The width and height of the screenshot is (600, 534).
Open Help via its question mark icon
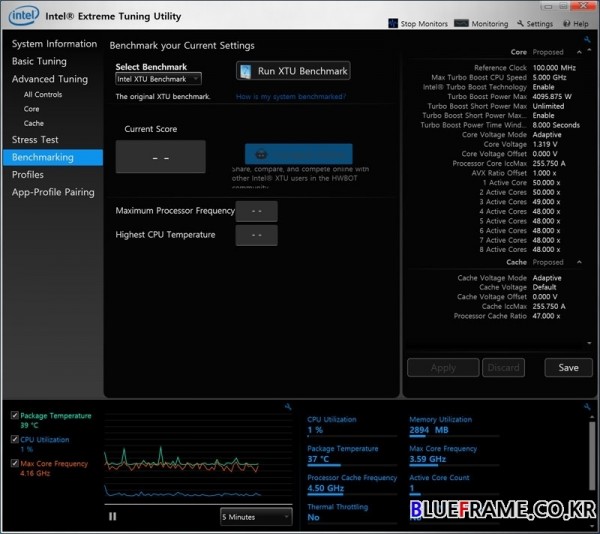[x=567, y=24]
